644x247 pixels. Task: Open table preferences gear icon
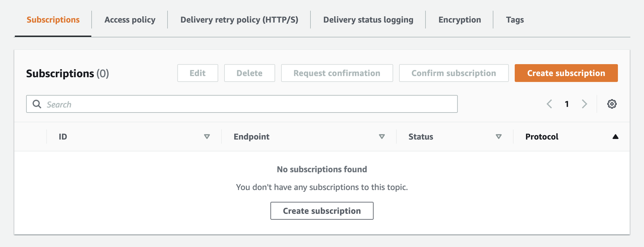click(x=612, y=104)
